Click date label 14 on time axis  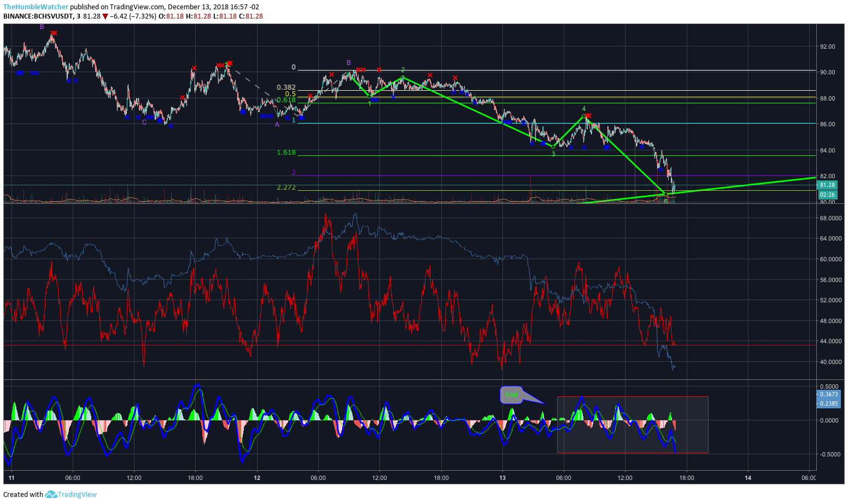click(x=748, y=478)
